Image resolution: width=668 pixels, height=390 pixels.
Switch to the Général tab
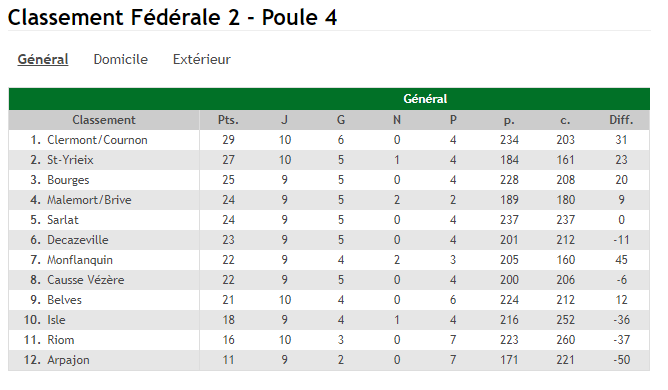tap(43, 59)
